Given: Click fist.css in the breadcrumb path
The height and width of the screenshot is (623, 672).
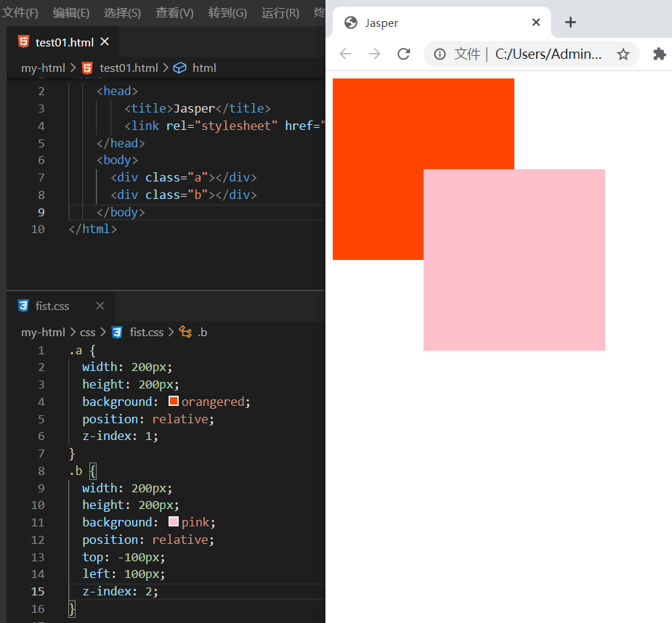Looking at the screenshot, I should click(x=147, y=333).
